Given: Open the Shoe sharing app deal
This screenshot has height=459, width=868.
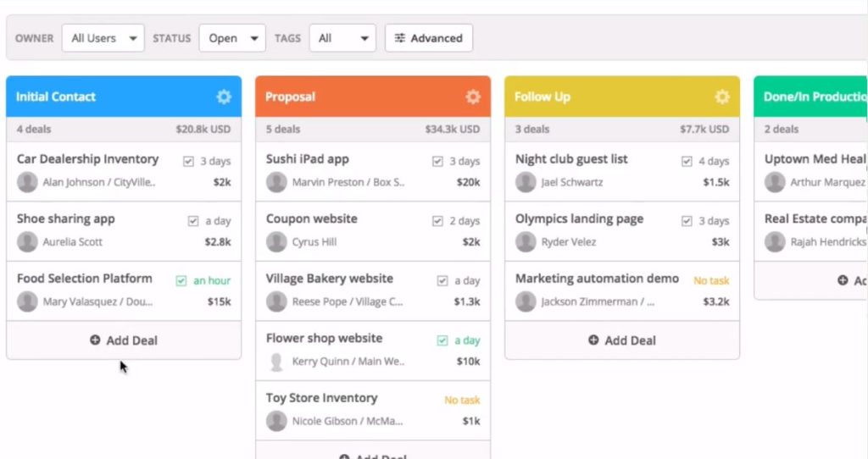Looking at the screenshot, I should [x=66, y=219].
